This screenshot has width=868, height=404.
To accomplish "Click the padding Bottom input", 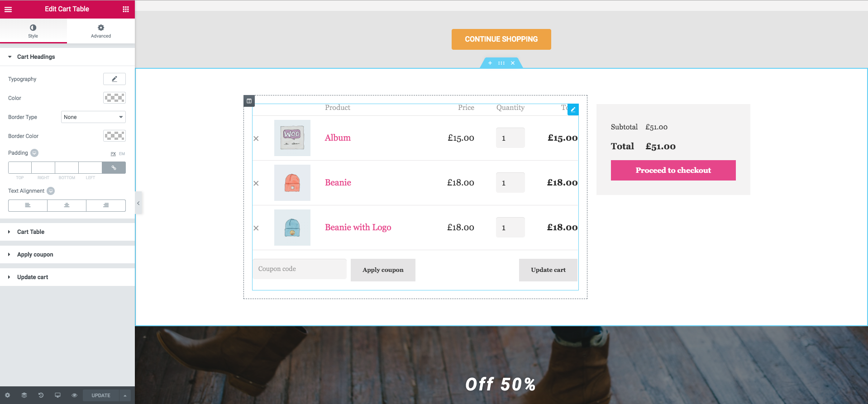I will click(67, 168).
